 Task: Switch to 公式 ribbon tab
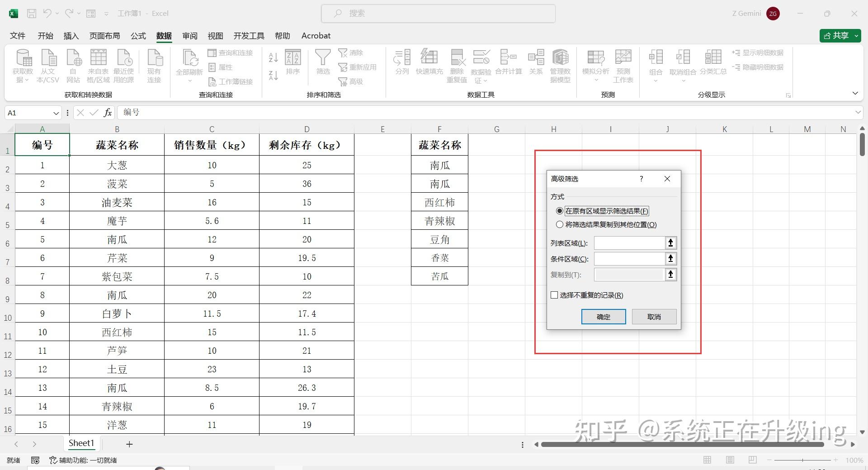(x=138, y=36)
